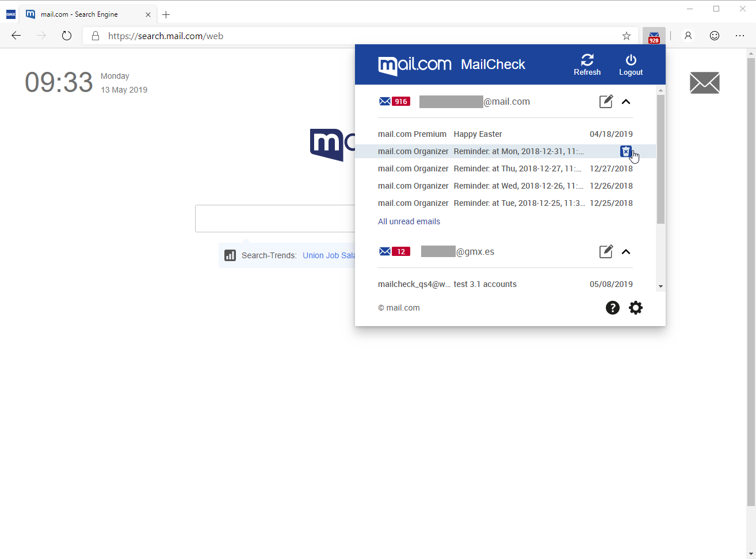Delete the Mon 2018-12-31 reminder email

(626, 151)
